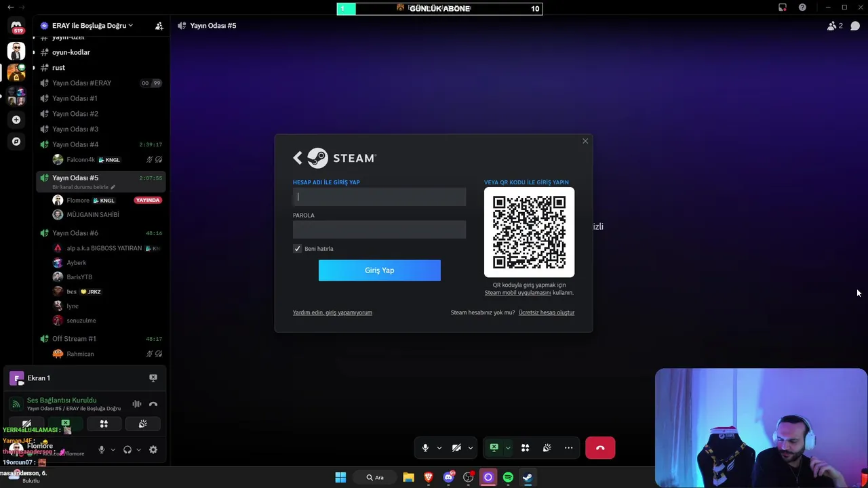The height and width of the screenshot is (488, 868).
Task: Expand microphone options in the call controls
Action: tap(439, 448)
